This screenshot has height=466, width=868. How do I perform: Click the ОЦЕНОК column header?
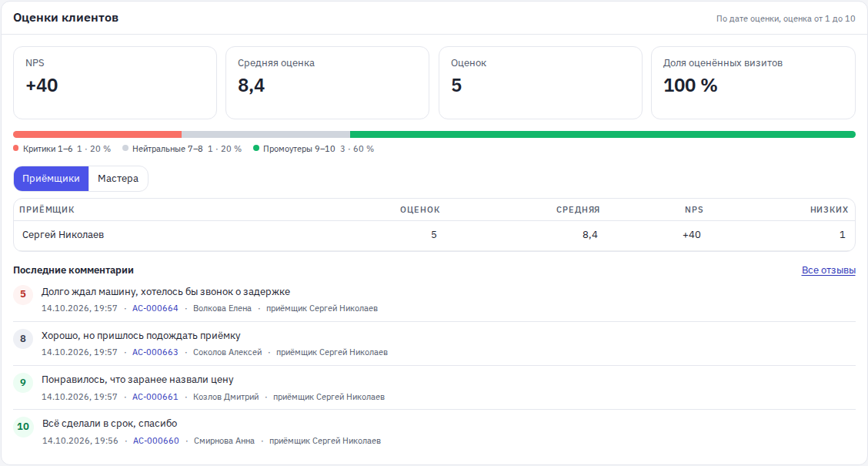click(x=420, y=210)
